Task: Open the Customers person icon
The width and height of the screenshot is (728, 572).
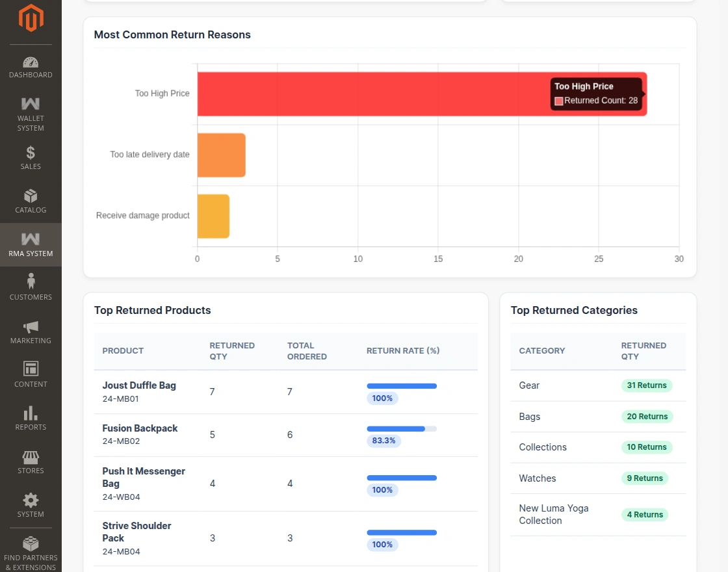Action: 31,281
